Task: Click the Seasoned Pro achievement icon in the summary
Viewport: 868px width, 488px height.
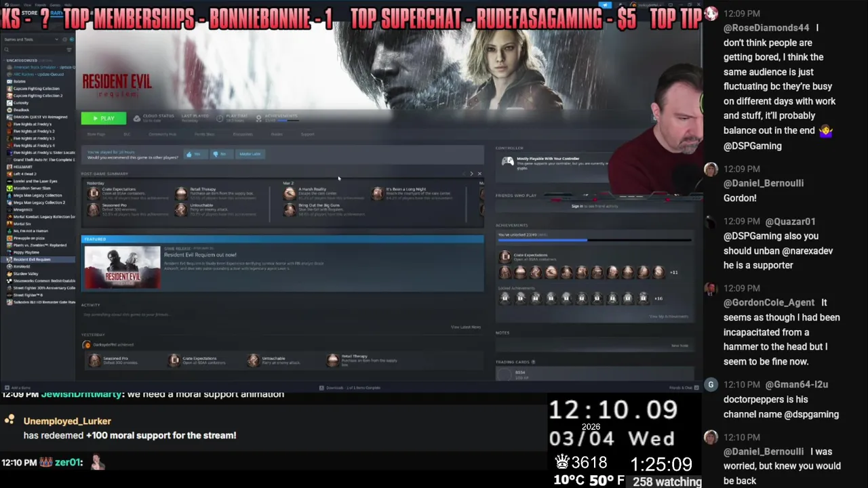Action: click(93, 209)
